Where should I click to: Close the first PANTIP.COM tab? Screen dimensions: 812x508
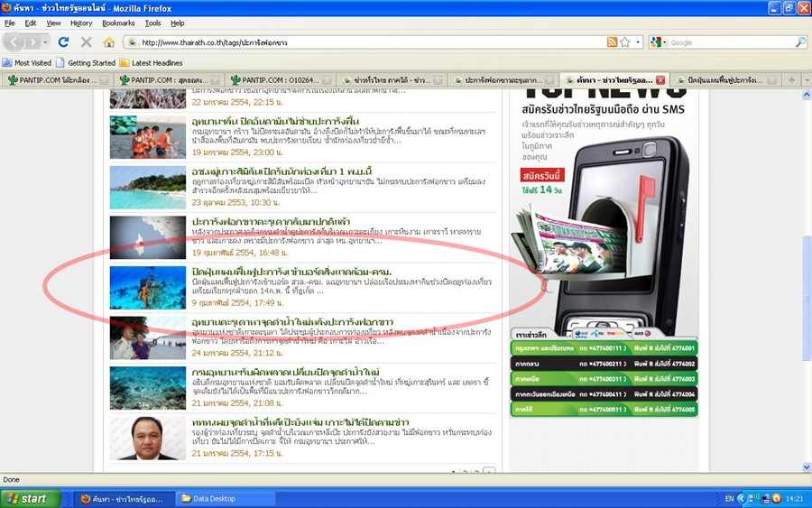pyautogui.click(x=104, y=79)
